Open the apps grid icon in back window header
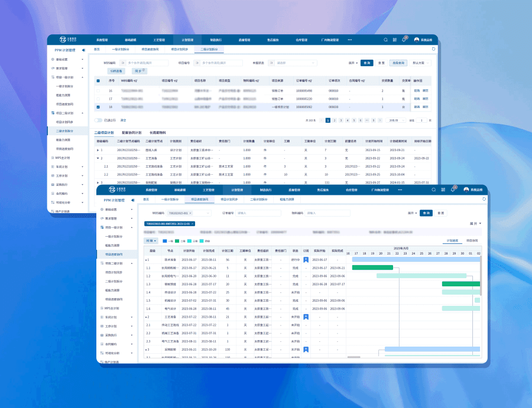532x408 pixels. [395, 40]
